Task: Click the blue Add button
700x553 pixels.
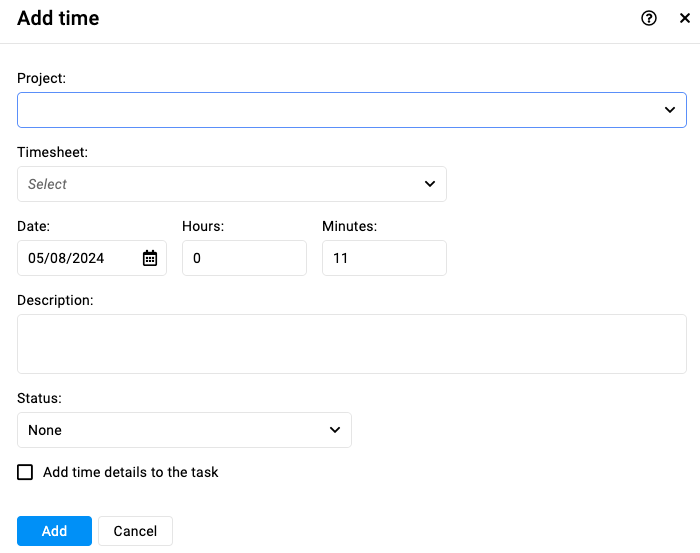Action: point(54,531)
